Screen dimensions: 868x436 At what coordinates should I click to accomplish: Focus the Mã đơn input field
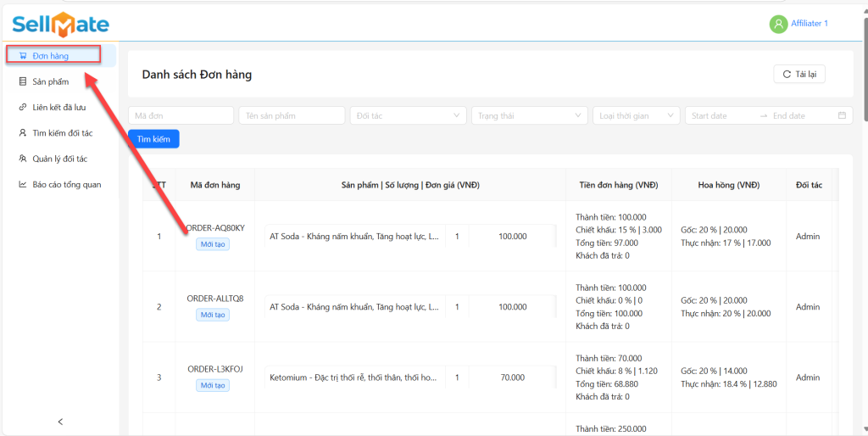(181, 115)
